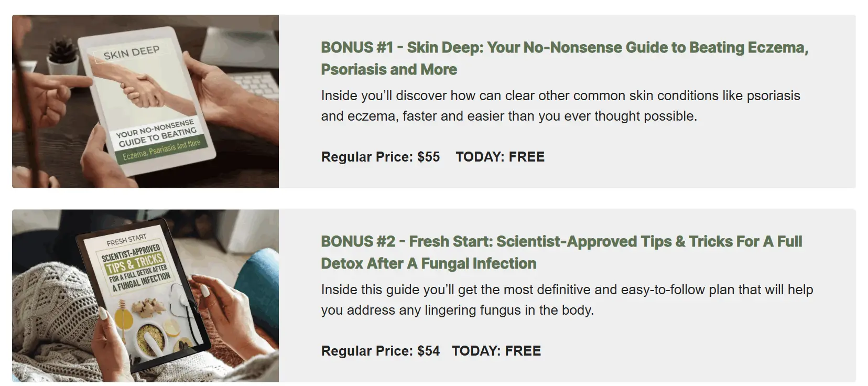Click the psoriasis and eczema description paragraph
Screen dimensions: 868x386
[560, 106]
